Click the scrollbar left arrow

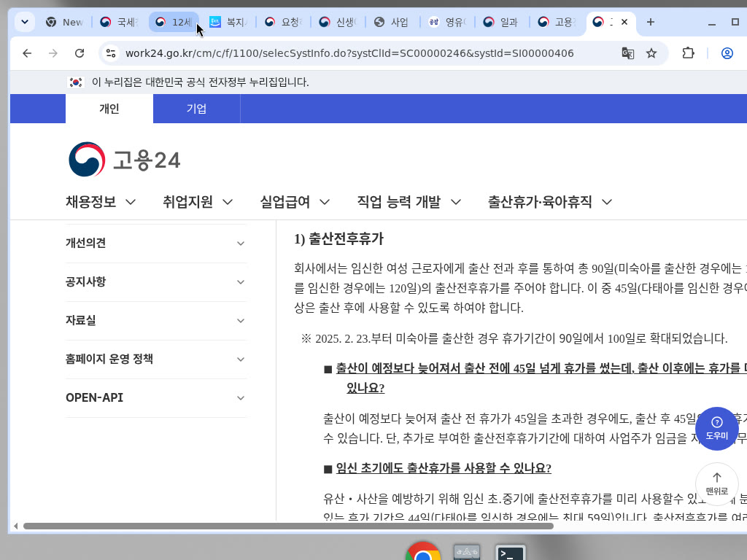click(x=16, y=526)
